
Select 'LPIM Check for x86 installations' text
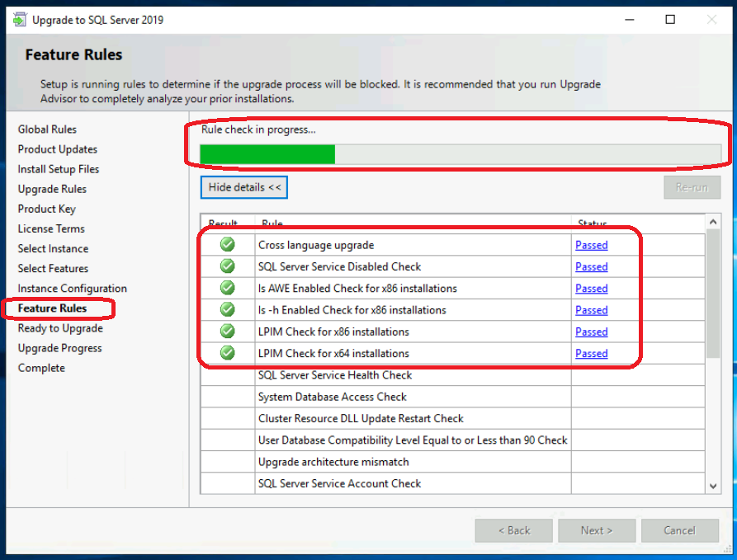333,332
